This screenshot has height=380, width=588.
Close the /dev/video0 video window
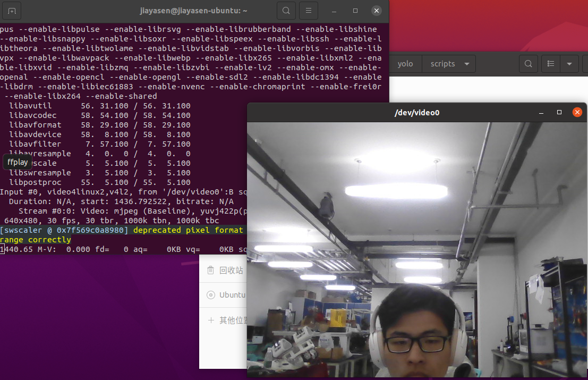click(577, 112)
